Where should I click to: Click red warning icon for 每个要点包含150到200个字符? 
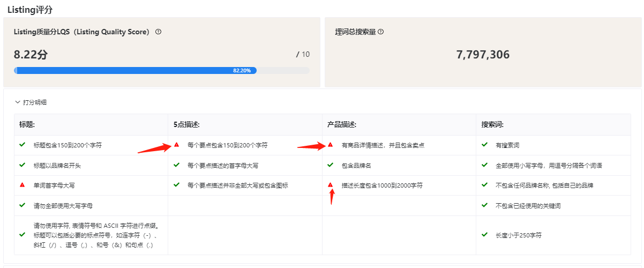coord(176,145)
